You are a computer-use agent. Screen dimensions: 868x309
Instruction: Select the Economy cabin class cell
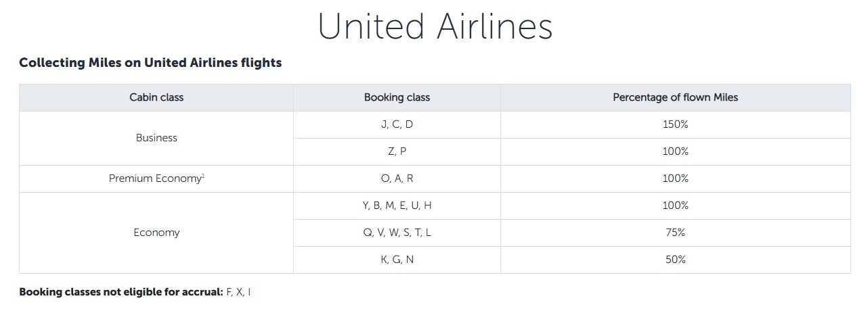click(156, 233)
